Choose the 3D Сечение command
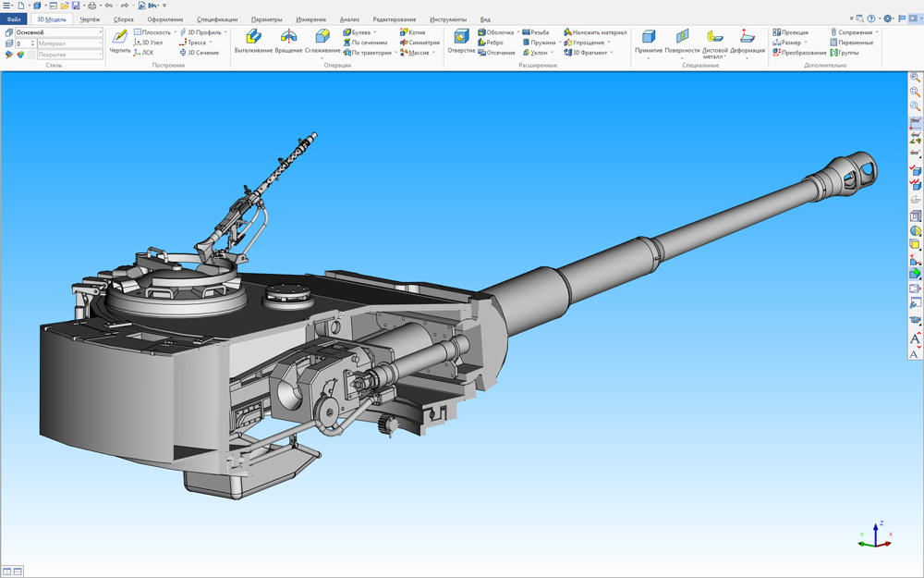 (x=200, y=53)
